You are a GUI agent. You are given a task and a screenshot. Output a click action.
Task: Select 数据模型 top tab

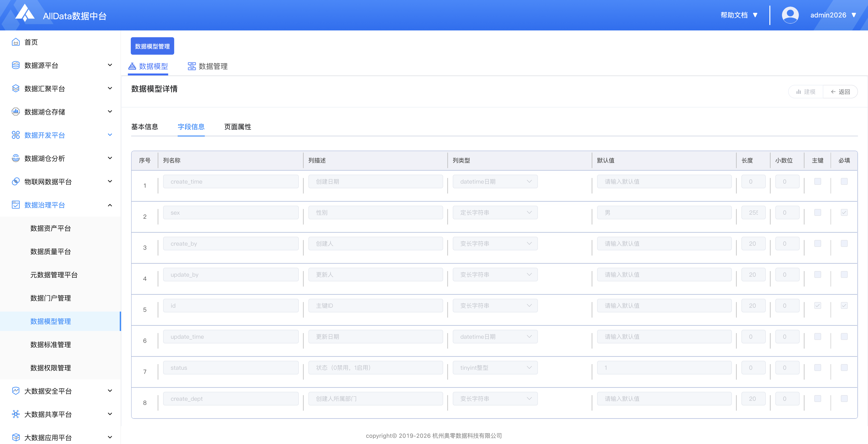(148, 66)
